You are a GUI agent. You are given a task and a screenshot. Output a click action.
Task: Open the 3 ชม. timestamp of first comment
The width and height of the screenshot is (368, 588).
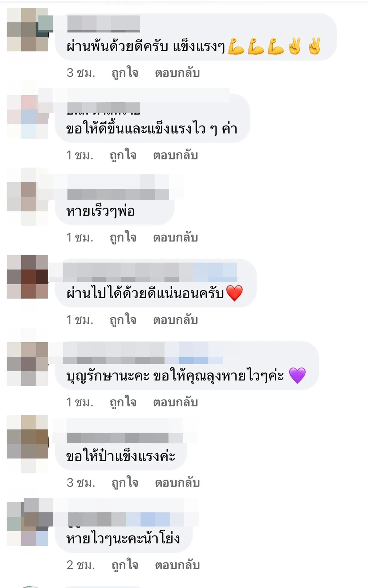pyautogui.click(x=81, y=73)
